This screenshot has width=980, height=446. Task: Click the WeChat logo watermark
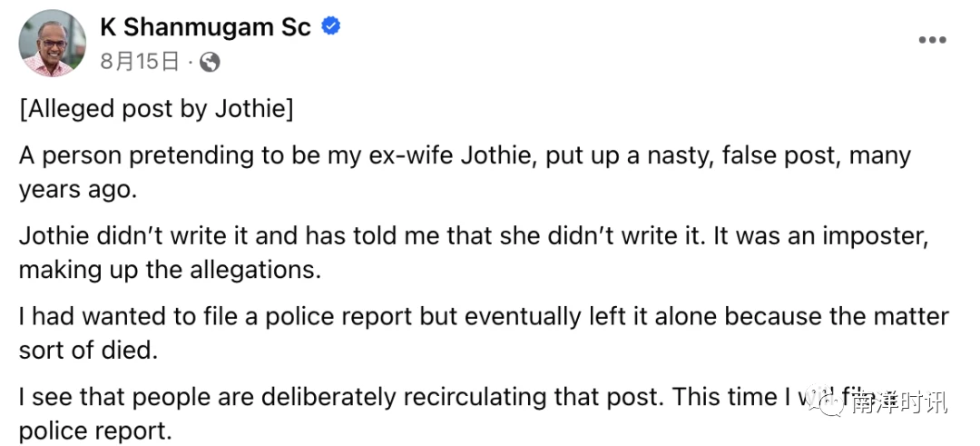tap(824, 402)
